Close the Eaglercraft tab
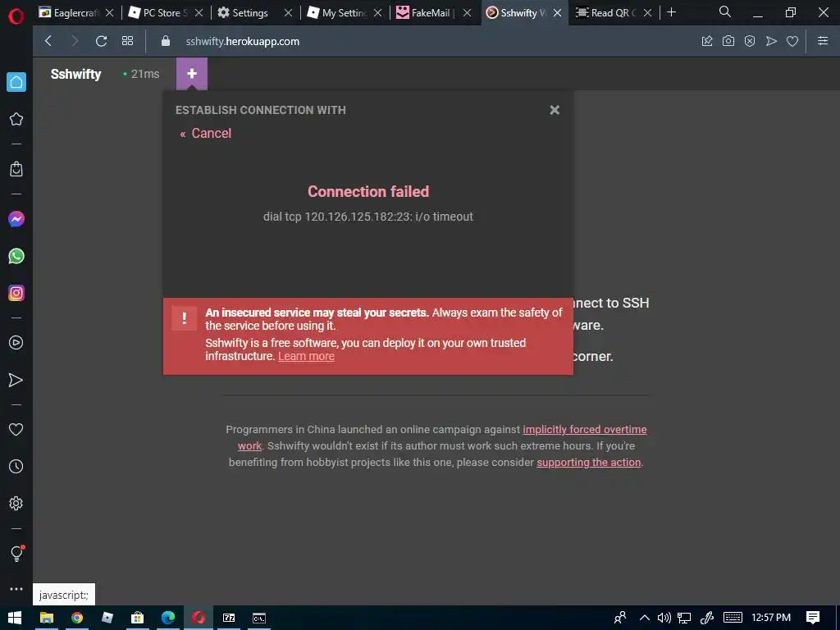 click(x=109, y=13)
